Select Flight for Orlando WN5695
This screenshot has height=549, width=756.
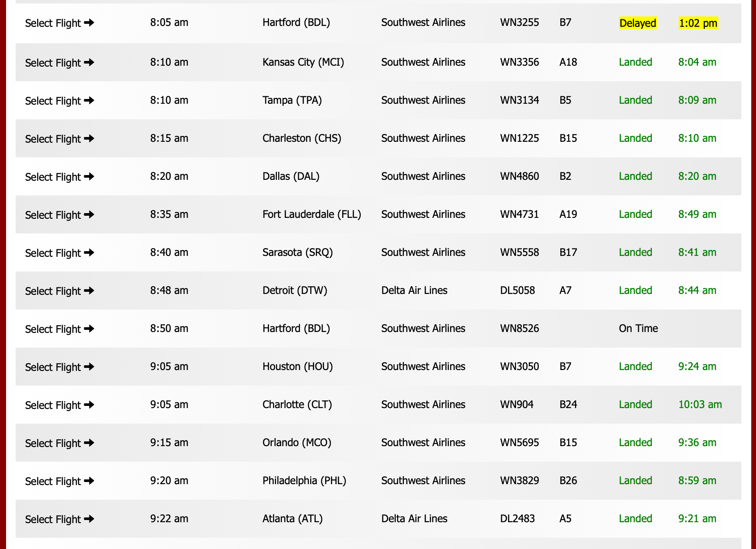(x=60, y=443)
